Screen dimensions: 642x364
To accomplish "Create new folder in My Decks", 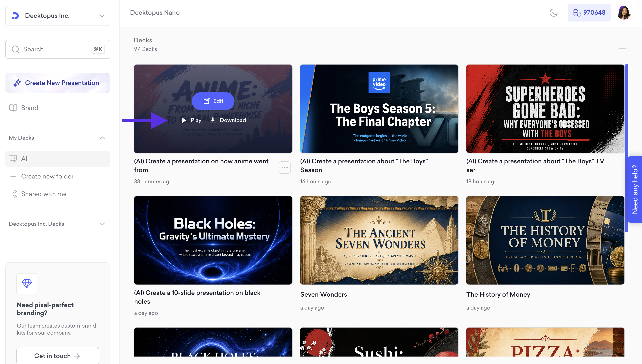I will pyautogui.click(x=47, y=176).
